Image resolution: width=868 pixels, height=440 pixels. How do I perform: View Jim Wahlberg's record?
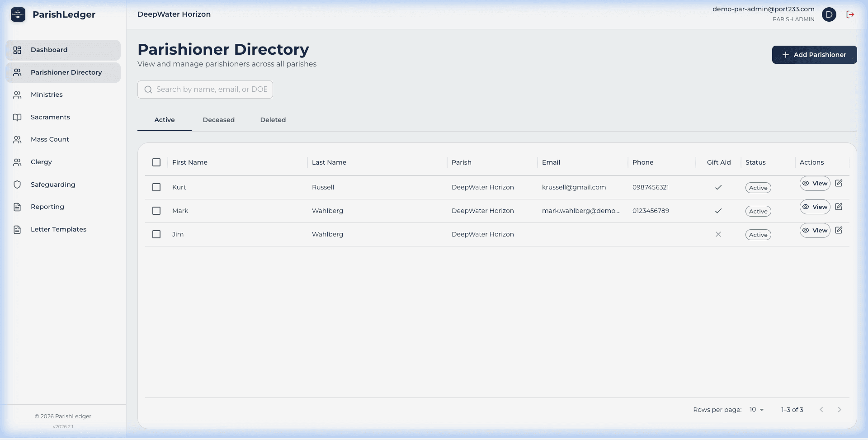815,230
